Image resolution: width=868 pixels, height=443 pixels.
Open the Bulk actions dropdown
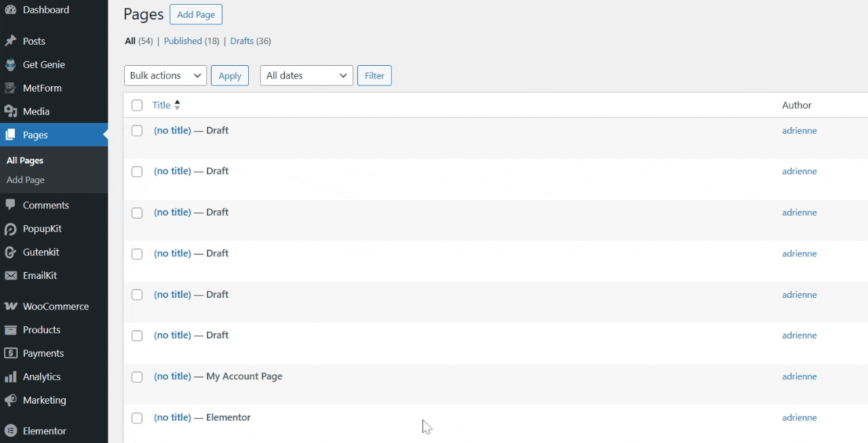[x=165, y=75]
